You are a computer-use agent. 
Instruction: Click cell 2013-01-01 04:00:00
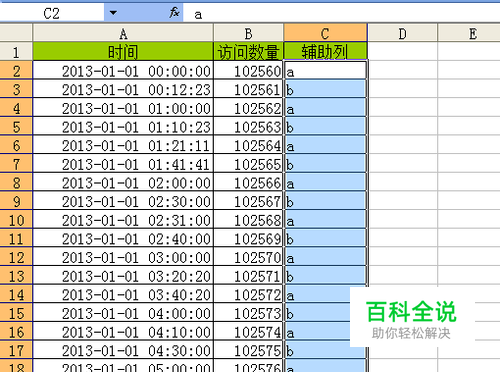click(x=123, y=313)
